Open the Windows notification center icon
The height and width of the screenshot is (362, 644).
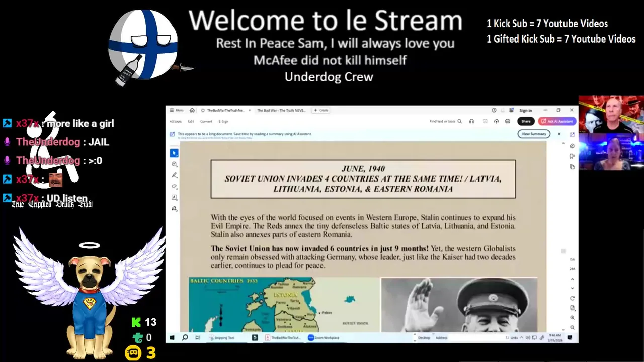(570, 338)
